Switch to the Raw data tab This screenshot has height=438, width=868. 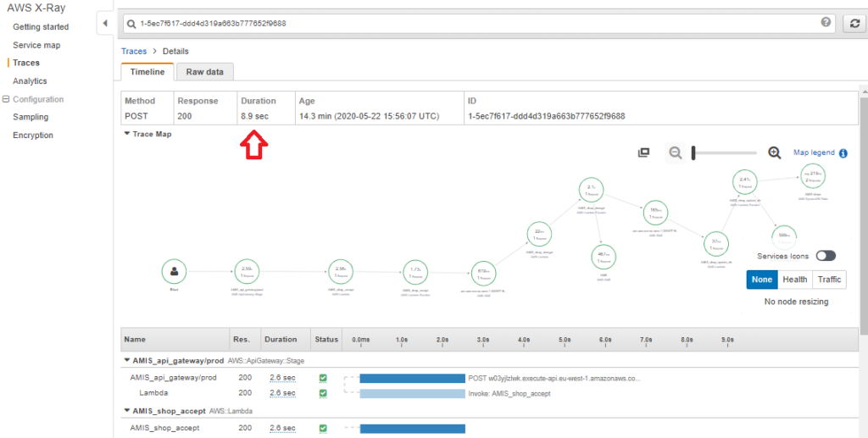click(x=204, y=72)
